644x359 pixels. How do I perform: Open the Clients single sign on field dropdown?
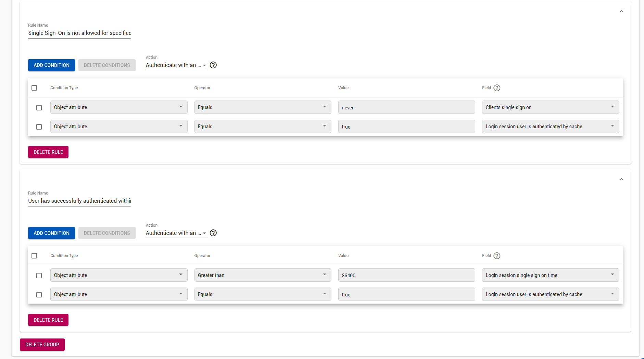point(550,107)
